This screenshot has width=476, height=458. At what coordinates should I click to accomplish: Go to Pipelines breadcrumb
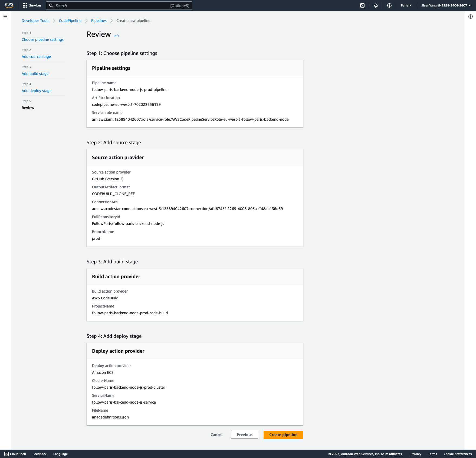click(x=99, y=21)
